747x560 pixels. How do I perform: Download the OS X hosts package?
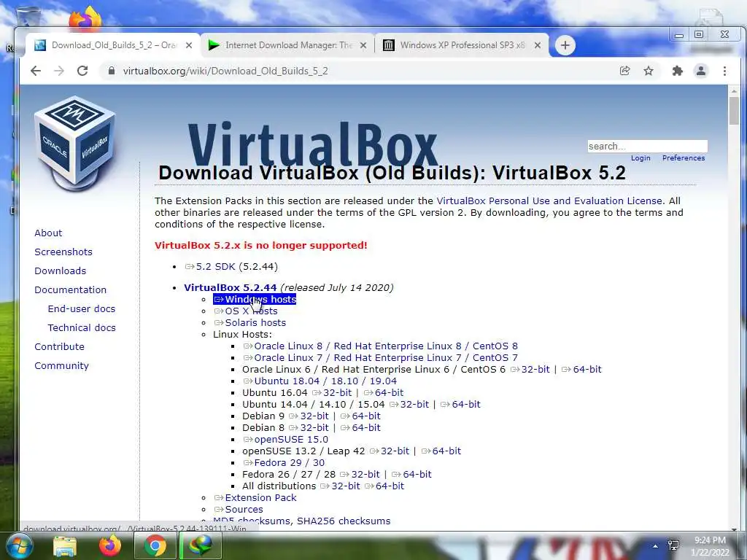(x=246, y=311)
